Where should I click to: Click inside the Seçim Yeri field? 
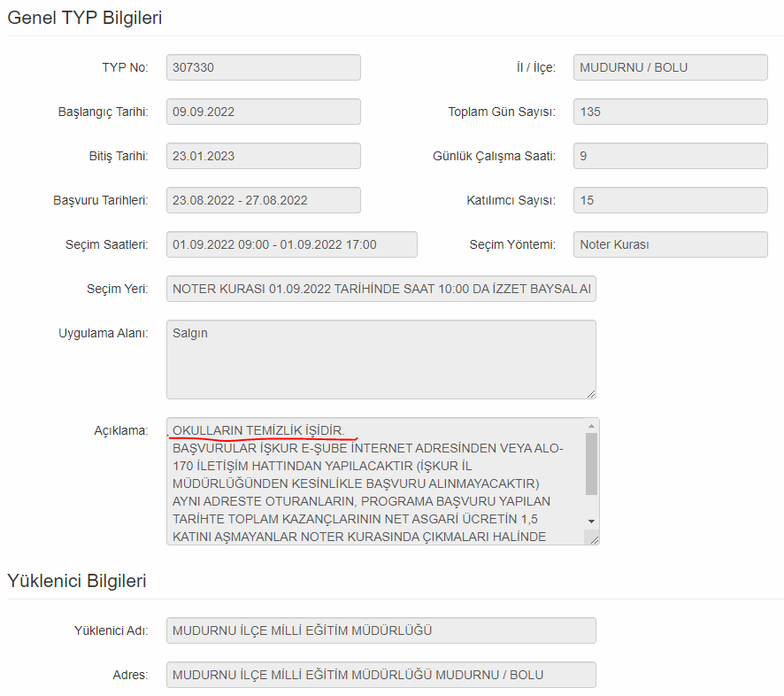click(380, 289)
